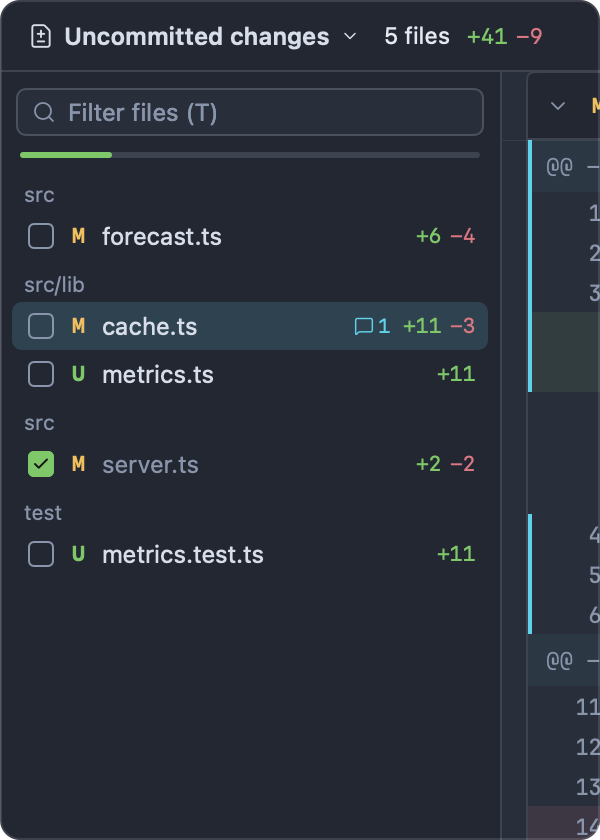Select the cache.ts file row

[x=250, y=326]
